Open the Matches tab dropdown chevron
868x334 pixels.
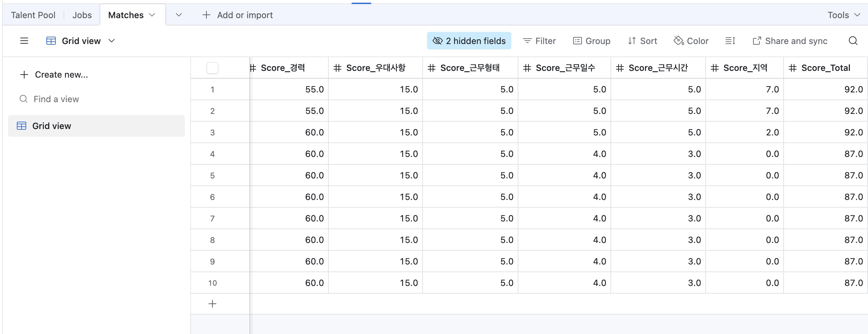[152, 15]
